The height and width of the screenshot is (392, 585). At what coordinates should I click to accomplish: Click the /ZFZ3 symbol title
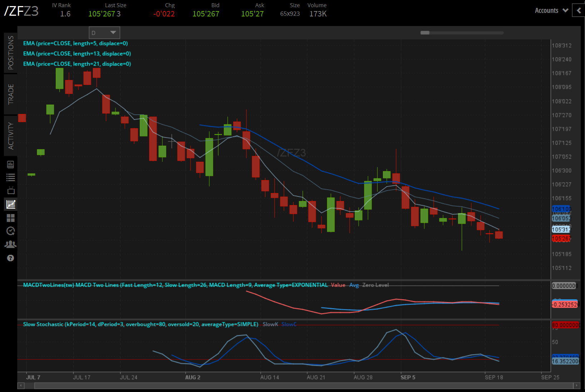click(x=21, y=11)
